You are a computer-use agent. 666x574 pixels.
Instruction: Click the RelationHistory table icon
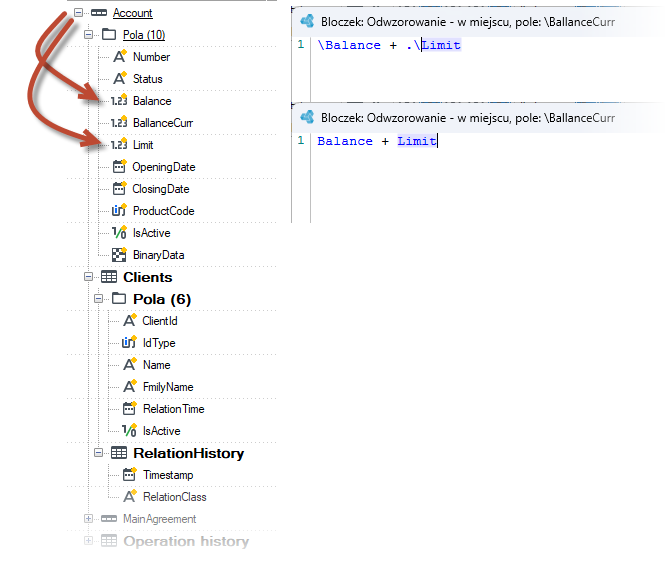click(119, 453)
